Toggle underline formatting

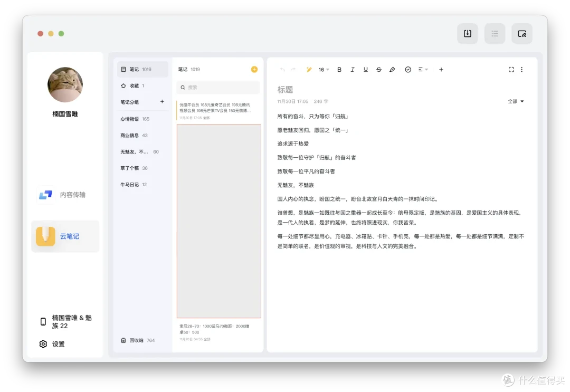point(365,70)
